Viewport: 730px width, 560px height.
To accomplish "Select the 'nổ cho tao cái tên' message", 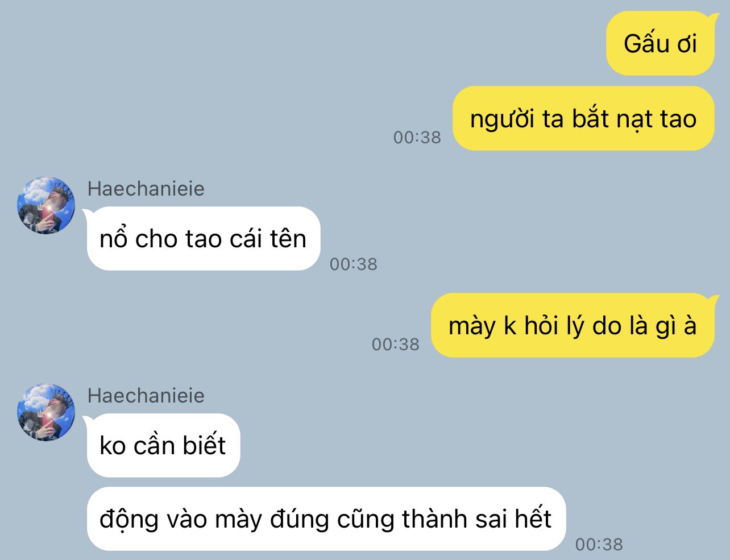I will coord(204,238).
